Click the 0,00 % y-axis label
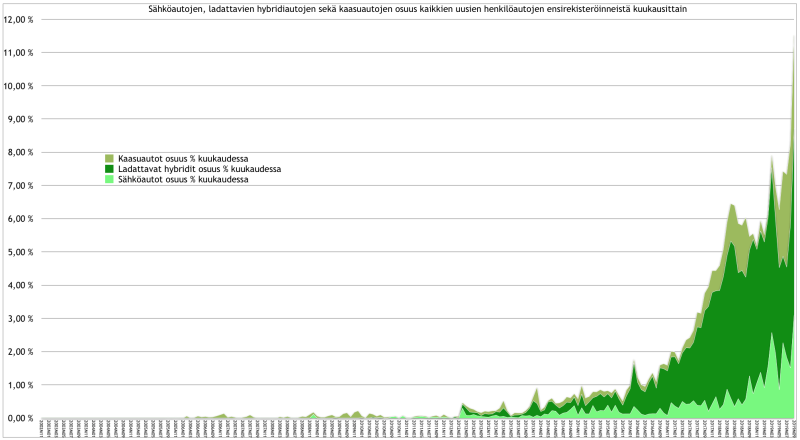Screen dimensions: 800x440 point(21,418)
